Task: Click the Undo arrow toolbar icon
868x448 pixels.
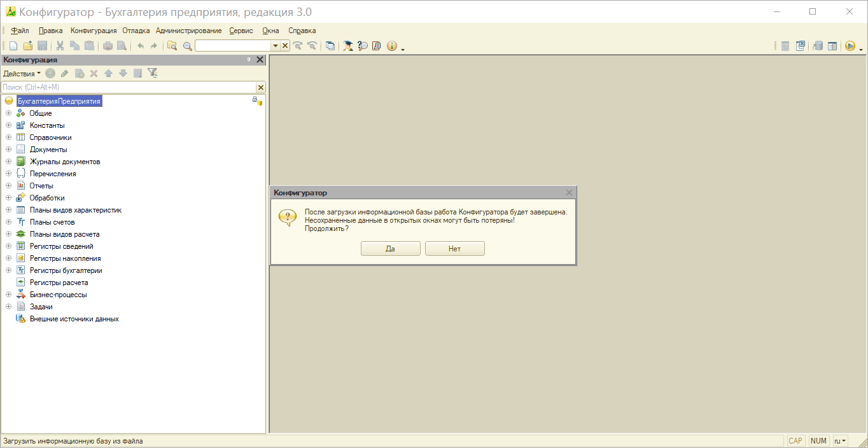Action: coord(140,46)
